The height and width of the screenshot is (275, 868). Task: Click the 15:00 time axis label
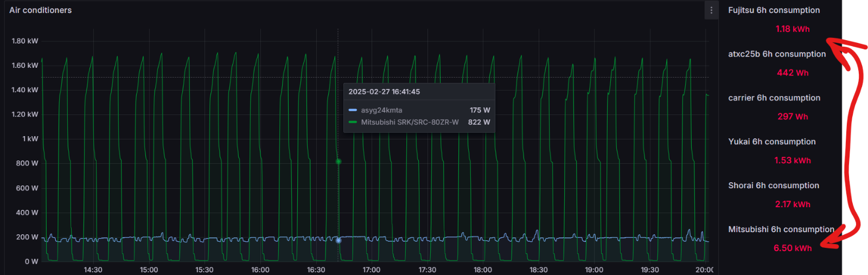click(x=149, y=270)
